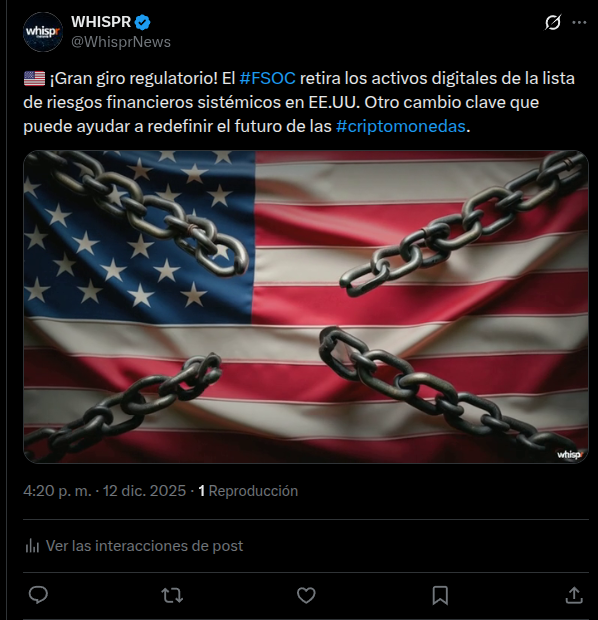Viewport: 598px width, 620px height.
Task: Click Ver las interacciones de post
Action: (x=144, y=546)
